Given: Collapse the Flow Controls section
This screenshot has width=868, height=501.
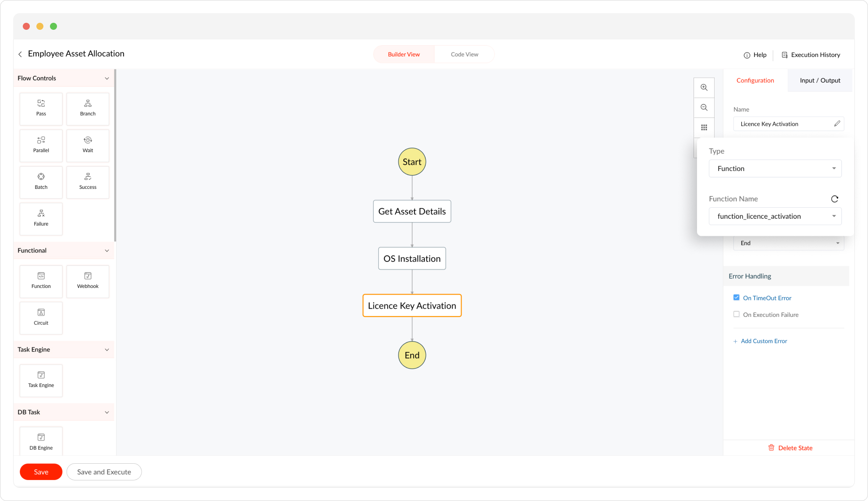Looking at the screenshot, I should [107, 78].
